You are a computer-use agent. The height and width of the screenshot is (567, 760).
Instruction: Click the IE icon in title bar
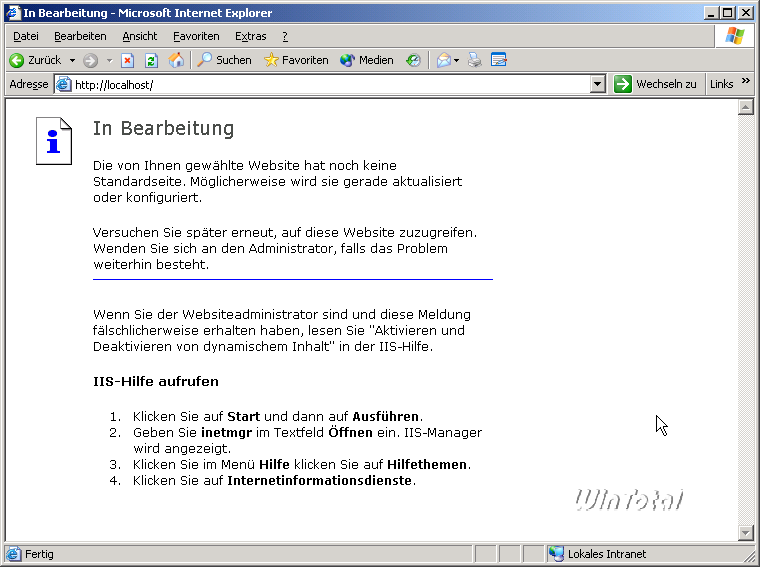pyautogui.click(x=13, y=13)
